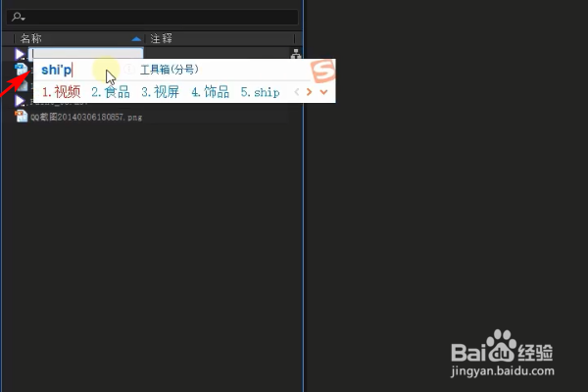Select the 注释 column header
This screenshot has width=588, height=392.
pos(162,38)
